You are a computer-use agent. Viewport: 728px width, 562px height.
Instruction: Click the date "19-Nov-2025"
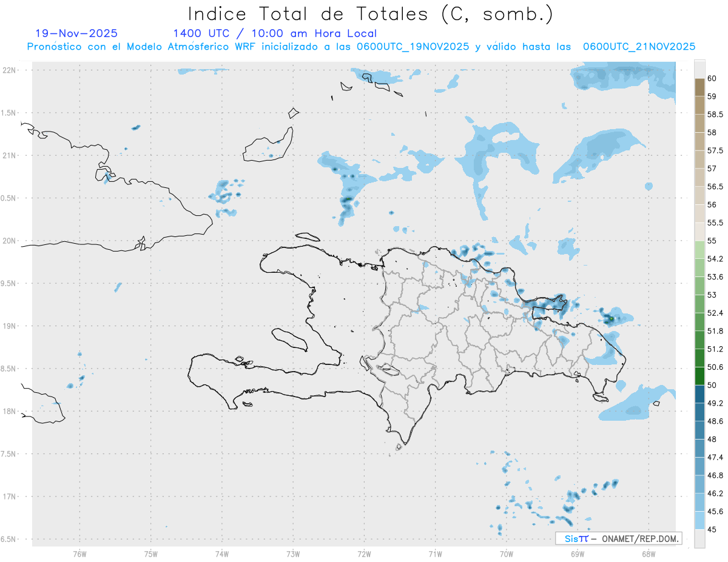pos(76,33)
